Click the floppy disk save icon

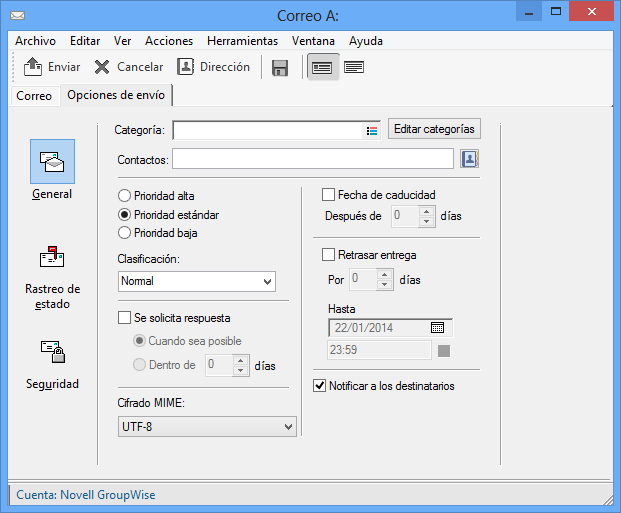pyautogui.click(x=280, y=68)
